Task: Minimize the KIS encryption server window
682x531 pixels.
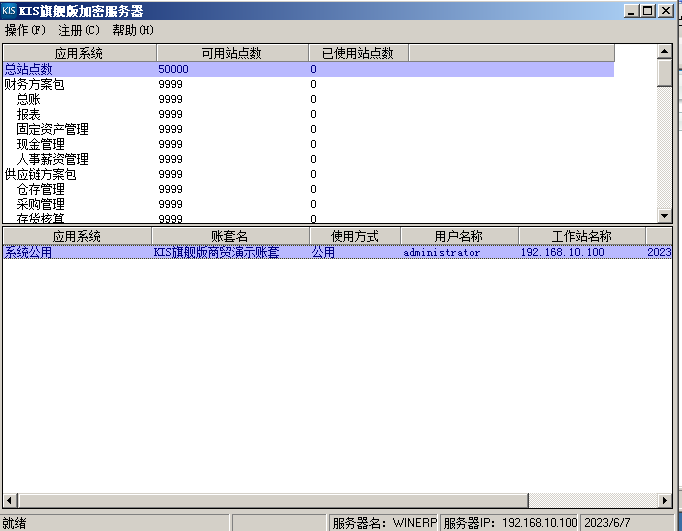Action: coord(631,10)
